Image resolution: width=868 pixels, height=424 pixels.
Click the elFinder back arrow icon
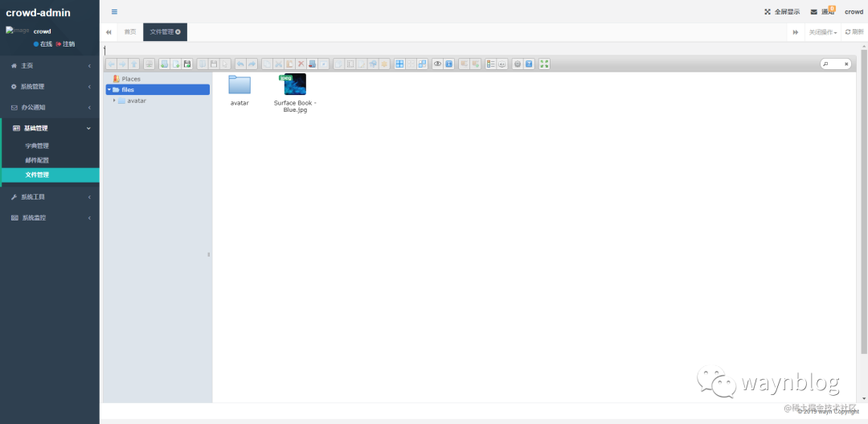click(111, 64)
